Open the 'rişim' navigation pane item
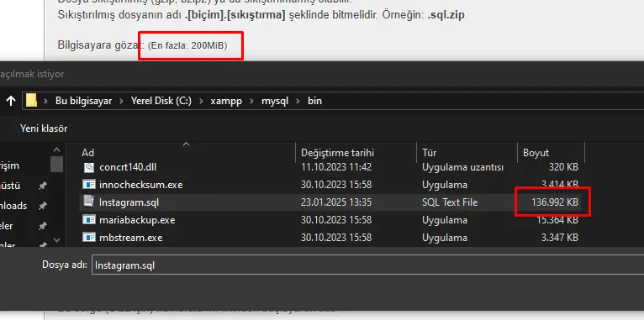 coord(9,165)
